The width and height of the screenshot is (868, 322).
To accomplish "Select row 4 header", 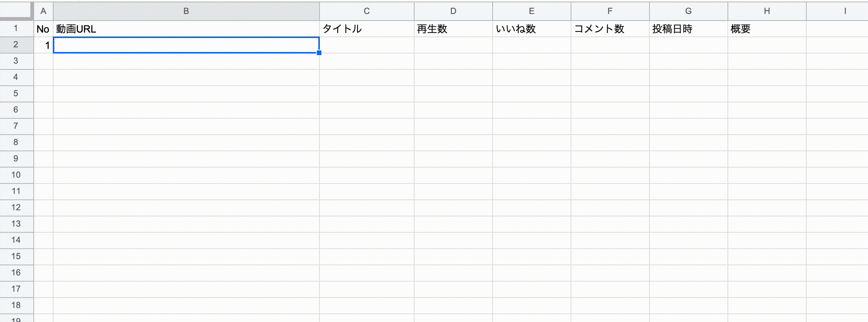I will 17,78.
